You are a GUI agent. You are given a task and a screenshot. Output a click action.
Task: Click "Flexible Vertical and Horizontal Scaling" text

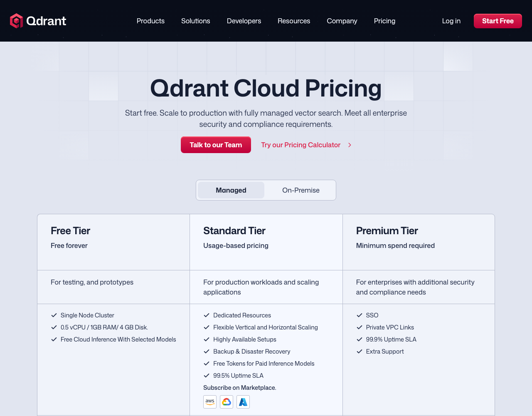click(266, 327)
